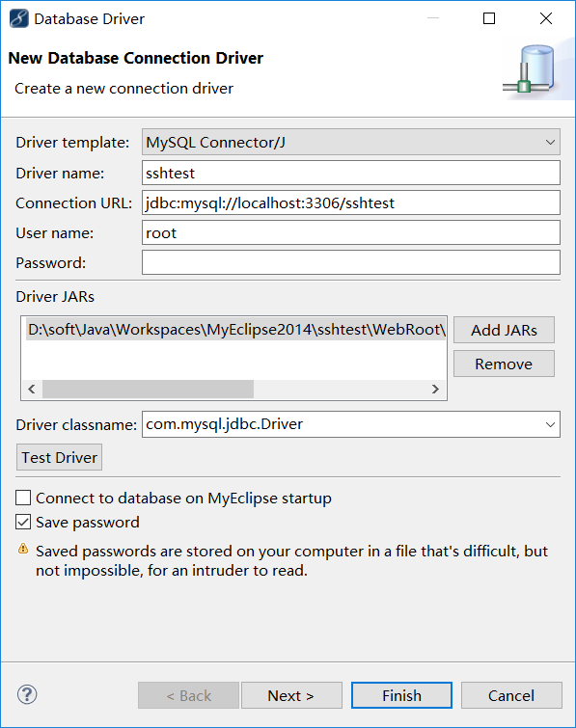Focus the Password input field

[350, 263]
